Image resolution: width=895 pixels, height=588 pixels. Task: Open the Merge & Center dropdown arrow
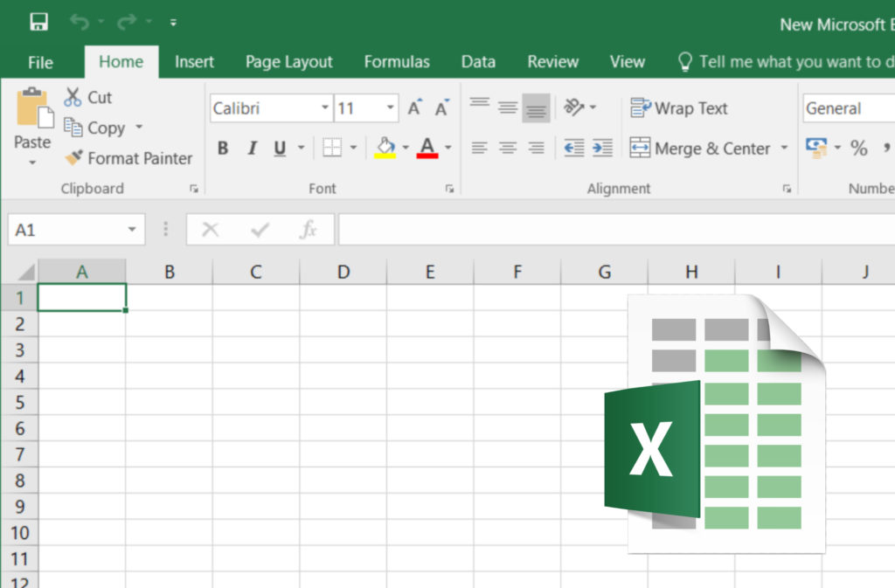click(784, 149)
